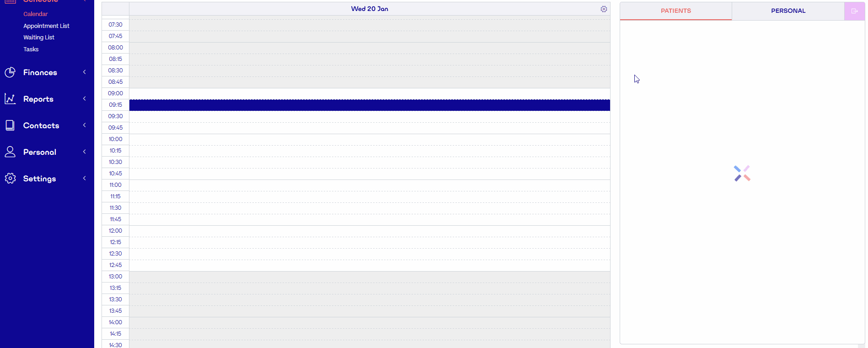Open the Appointment List link
The width and height of the screenshot is (868, 348).
[x=46, y=26]
